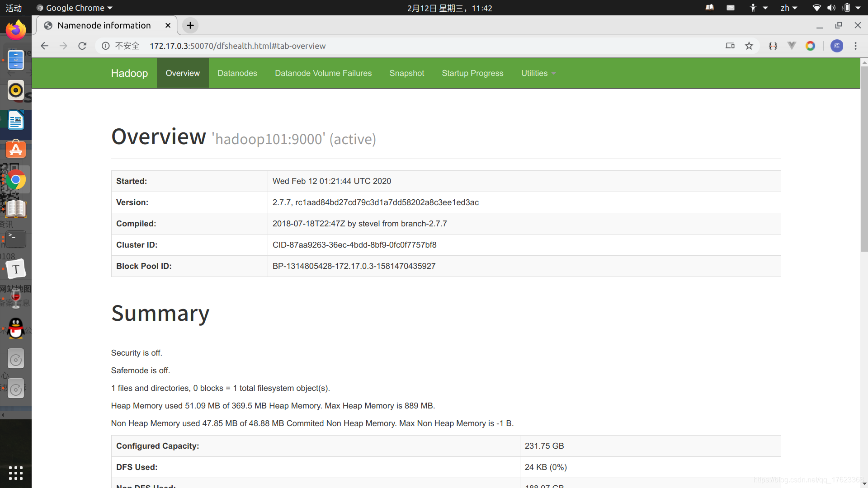868x488 pixels.
Task: Go forward in Chrome browser
Action: click(x=63, y=46)
